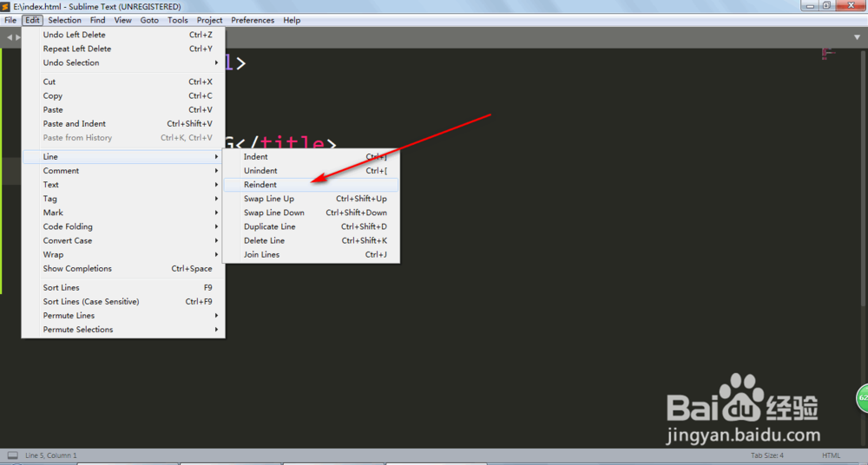Click Line 5, Column 1 status text
868x465 pixels.
(51, 455)
